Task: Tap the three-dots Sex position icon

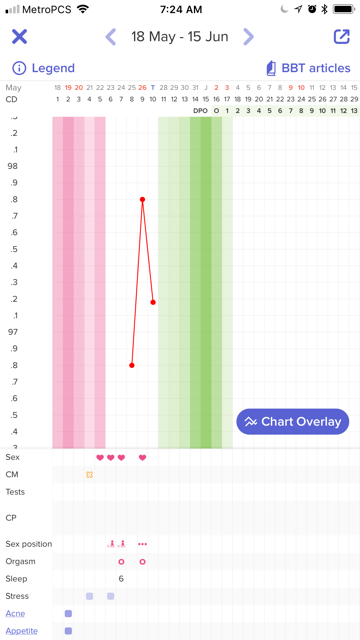Action: pyautogui.click(x=142, y=544)
